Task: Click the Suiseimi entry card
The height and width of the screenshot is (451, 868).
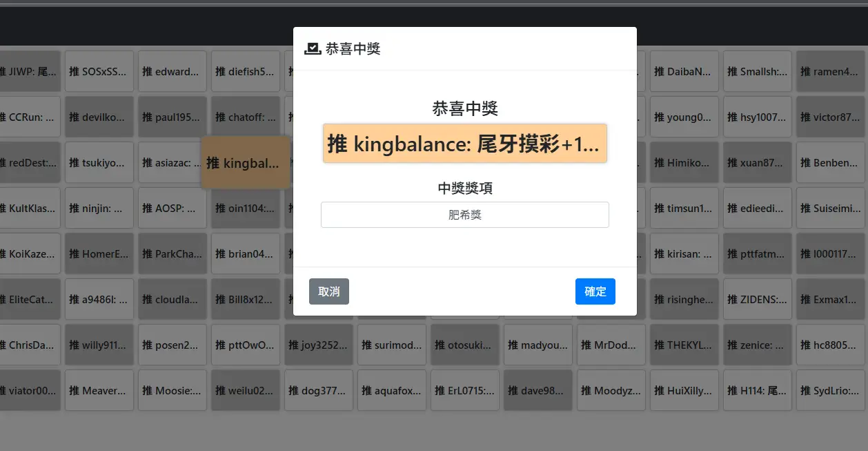Action: coord(830,208)
